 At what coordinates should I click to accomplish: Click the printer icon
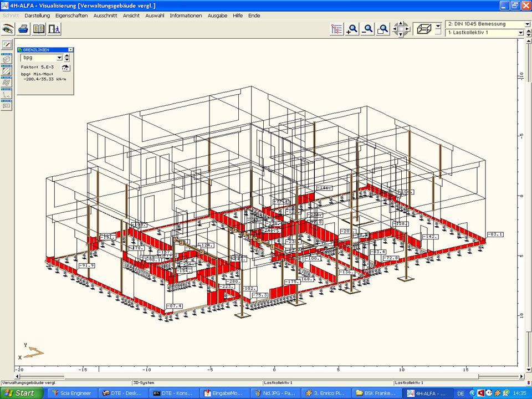tap(23, 29)
